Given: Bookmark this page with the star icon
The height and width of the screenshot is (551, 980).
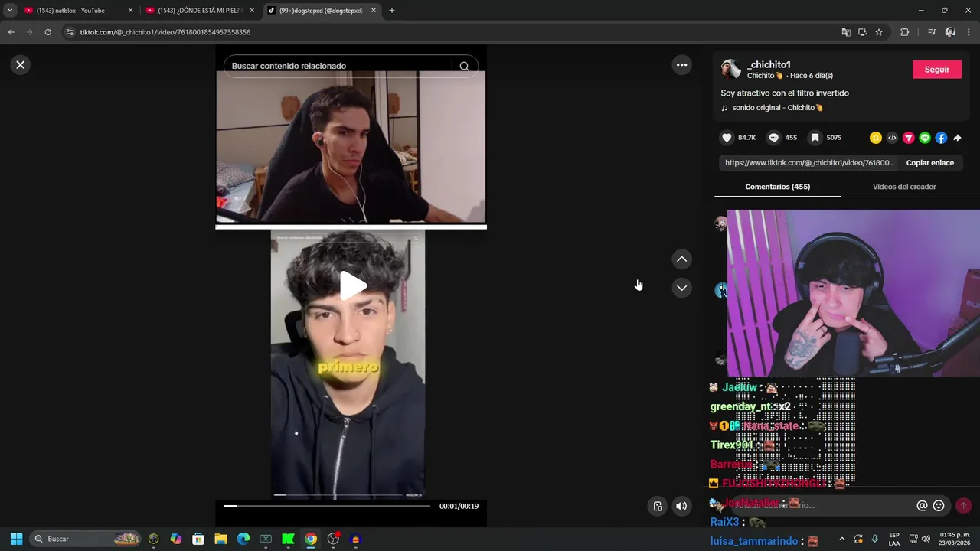Looking at the screenshot, I should tap(879, 32).
